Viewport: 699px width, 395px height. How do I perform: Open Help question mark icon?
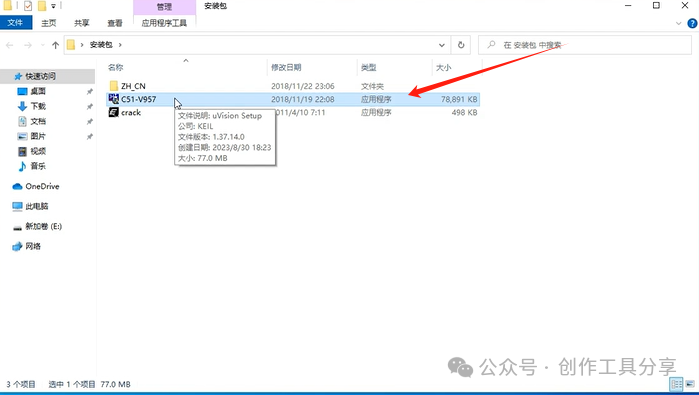tap(692, 23)
